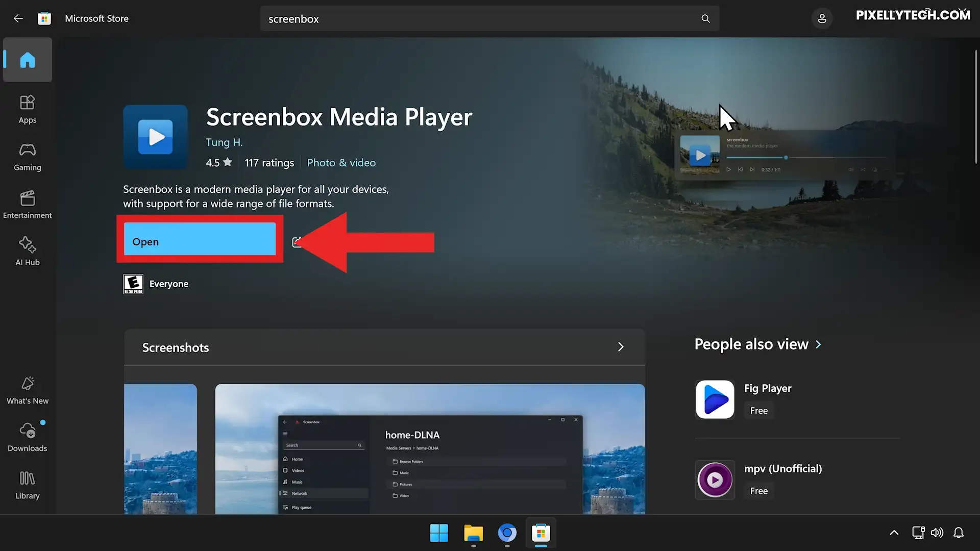Screen dimensions: 980x551
Task: Open the user account profile icon
Action: [822, 18]
